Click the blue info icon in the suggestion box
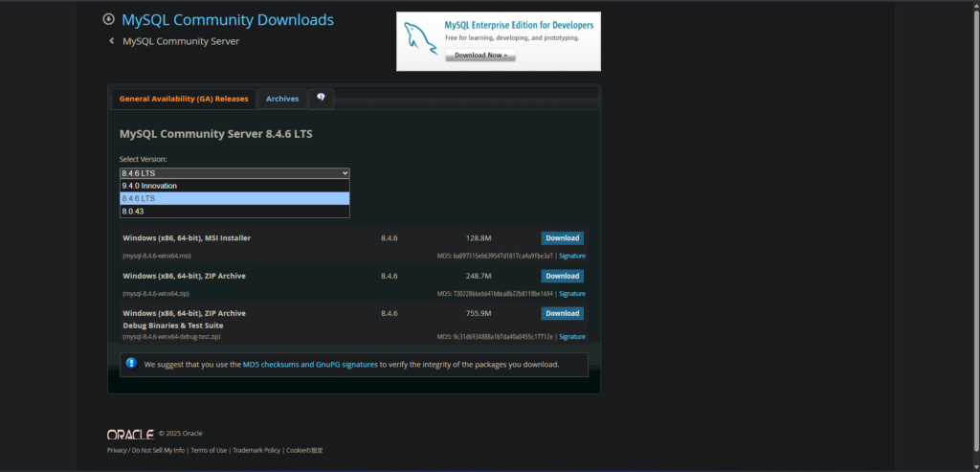This screenshot has height=472, width=980. coord(131,363)
